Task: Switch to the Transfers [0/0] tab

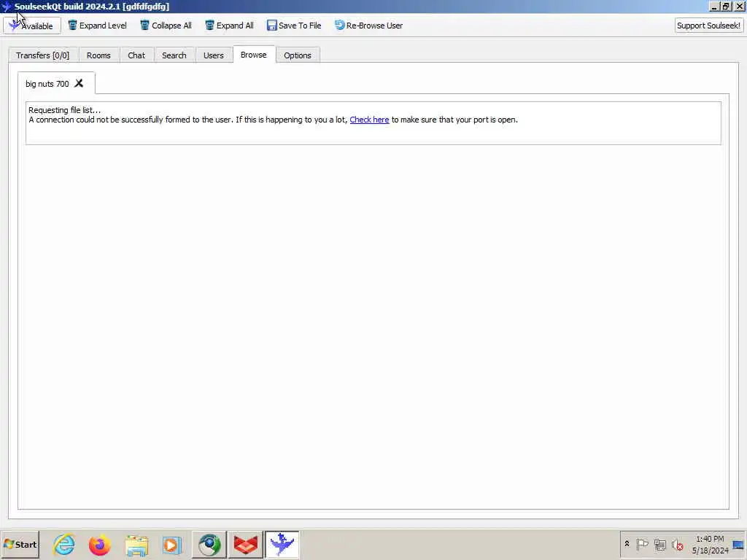Action: [x=42, y=55]
